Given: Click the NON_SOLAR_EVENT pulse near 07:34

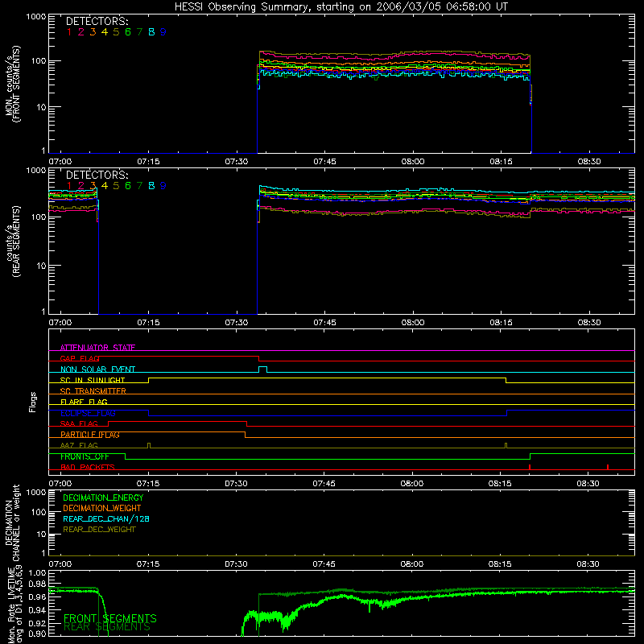Looking at the screenshot, I should (x=263, y=369).
